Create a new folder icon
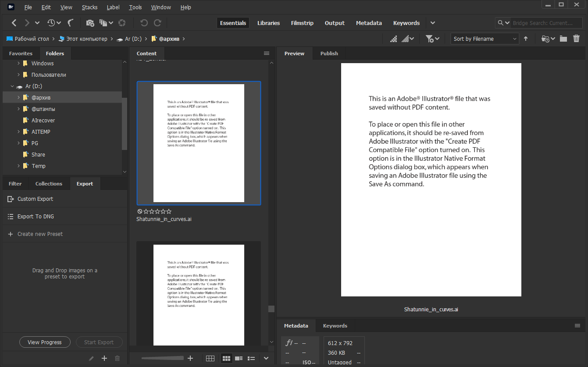This screenshot has width=588, height=367. pos(563,39)
